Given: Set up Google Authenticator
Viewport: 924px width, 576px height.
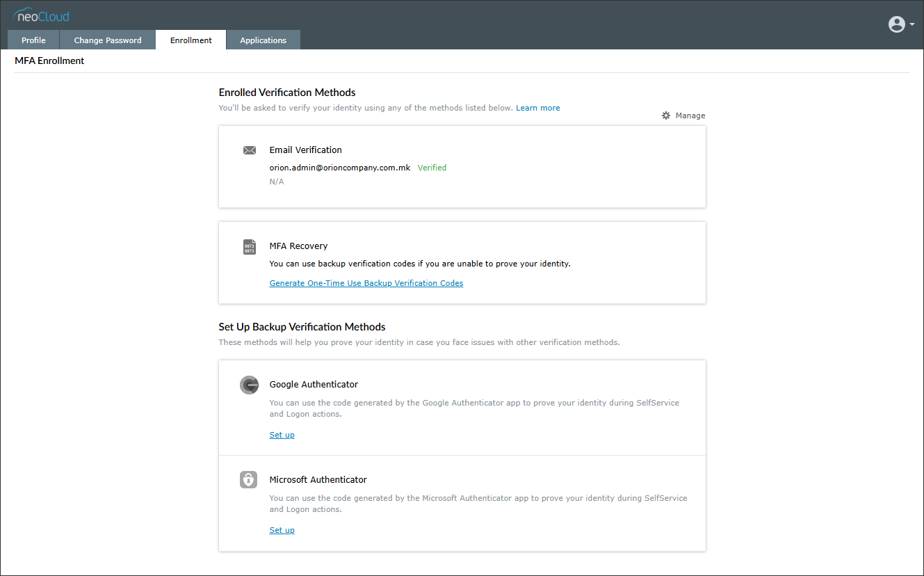Looking at the screenshot, I should [x=282, y=435].
